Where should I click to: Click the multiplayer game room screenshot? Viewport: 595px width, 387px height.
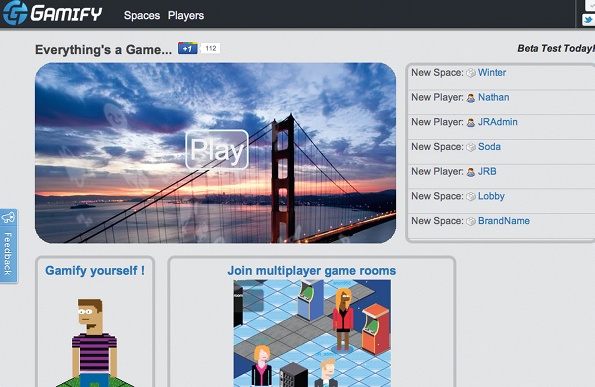[x=312, y=334]
